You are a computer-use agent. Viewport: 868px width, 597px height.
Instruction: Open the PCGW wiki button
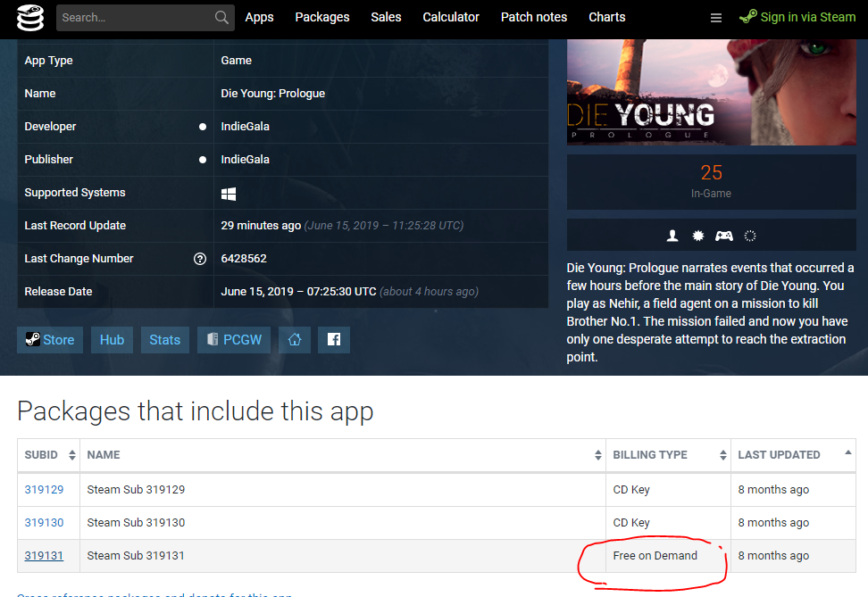click(x=234, y=340)
